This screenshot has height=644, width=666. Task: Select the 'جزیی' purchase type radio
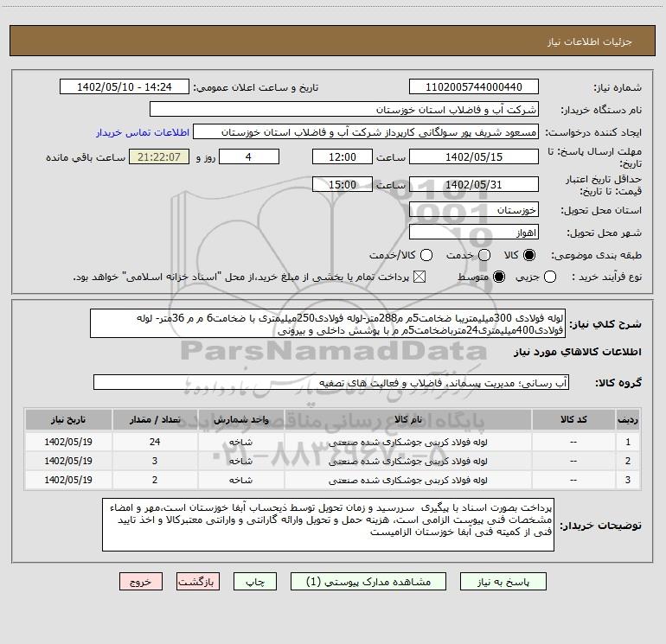(x=549, y=277)
